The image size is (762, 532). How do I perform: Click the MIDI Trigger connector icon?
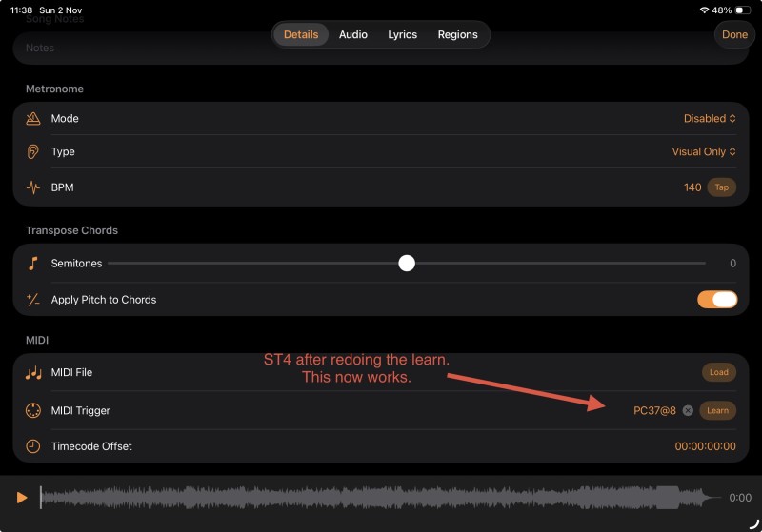[33, 411]
